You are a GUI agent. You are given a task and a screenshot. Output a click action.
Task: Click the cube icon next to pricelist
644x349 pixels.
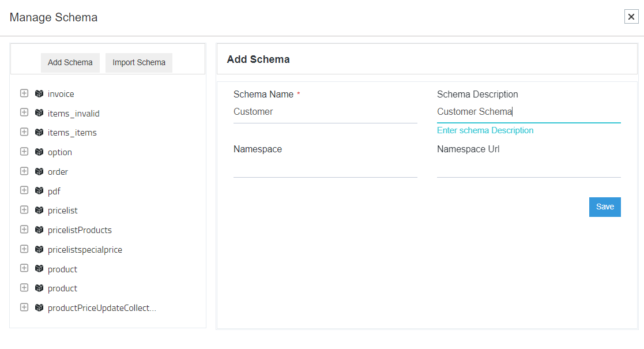pyautogui.click(x=39, y=211)
